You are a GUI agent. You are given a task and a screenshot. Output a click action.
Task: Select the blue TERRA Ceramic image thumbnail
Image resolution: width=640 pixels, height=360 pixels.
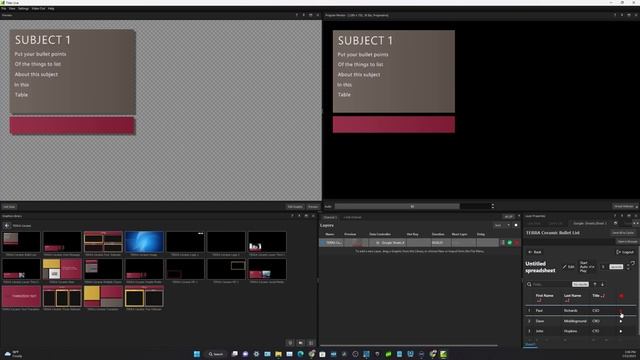144,242
